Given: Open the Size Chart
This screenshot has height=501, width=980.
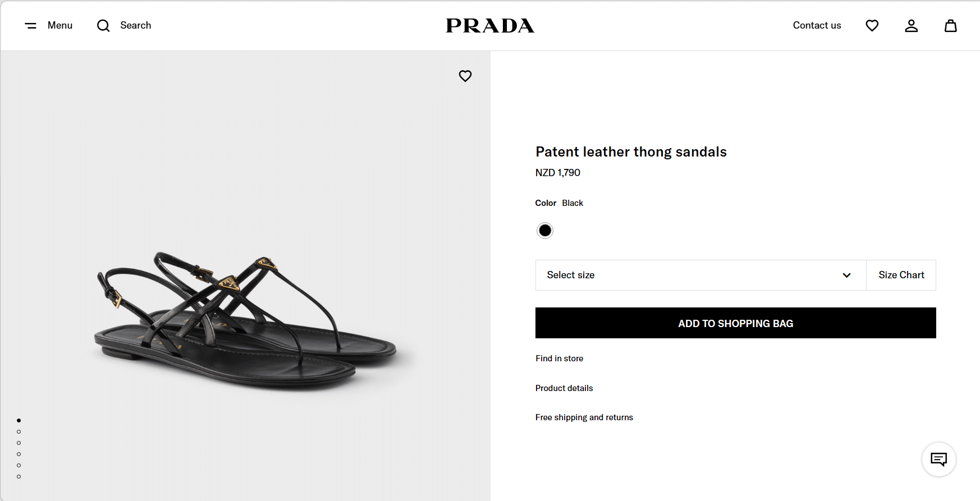Looking at the screenshot, I should tap(901, 275).
